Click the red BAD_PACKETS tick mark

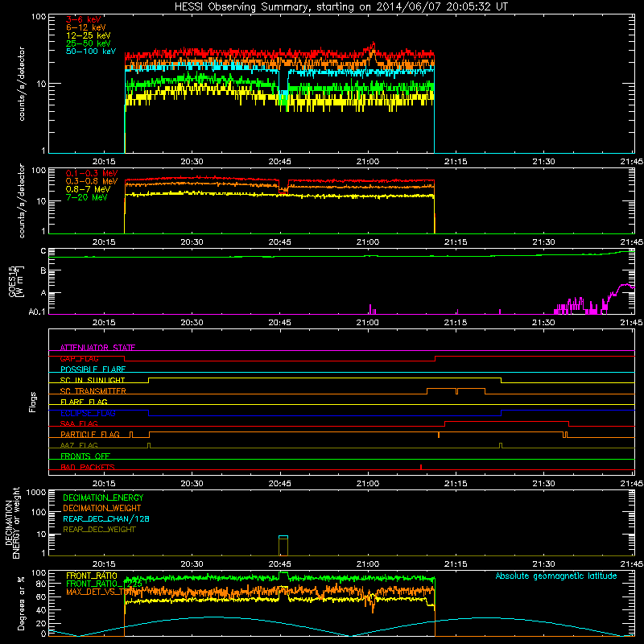(421, 467)
